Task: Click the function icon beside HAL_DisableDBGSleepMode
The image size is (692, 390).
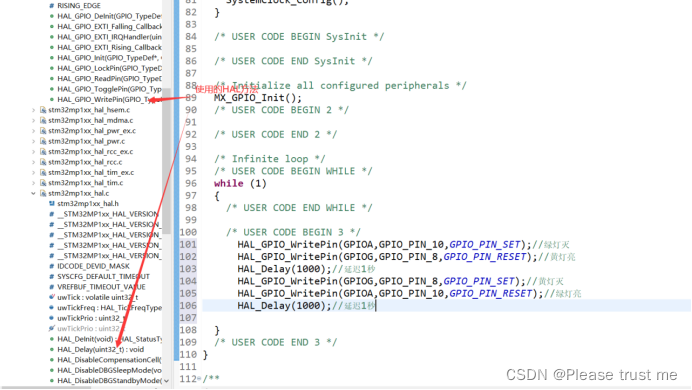Action: tap(52, 370)
